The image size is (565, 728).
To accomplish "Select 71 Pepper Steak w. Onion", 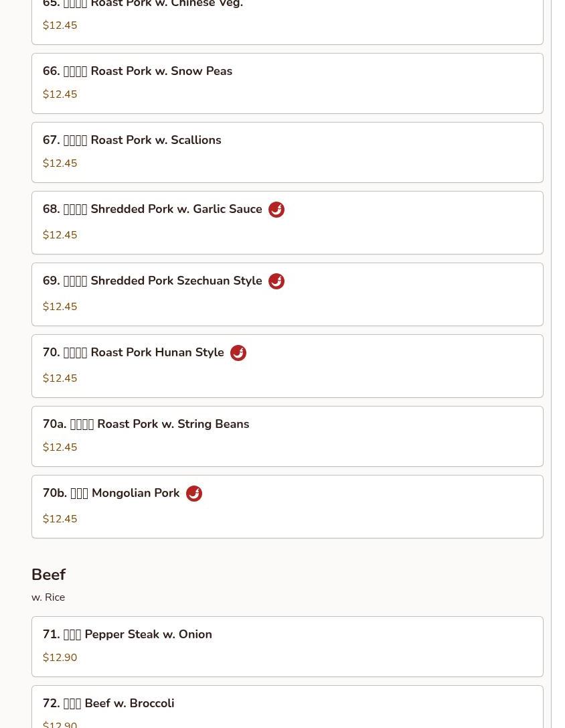I will coord(287,647).
